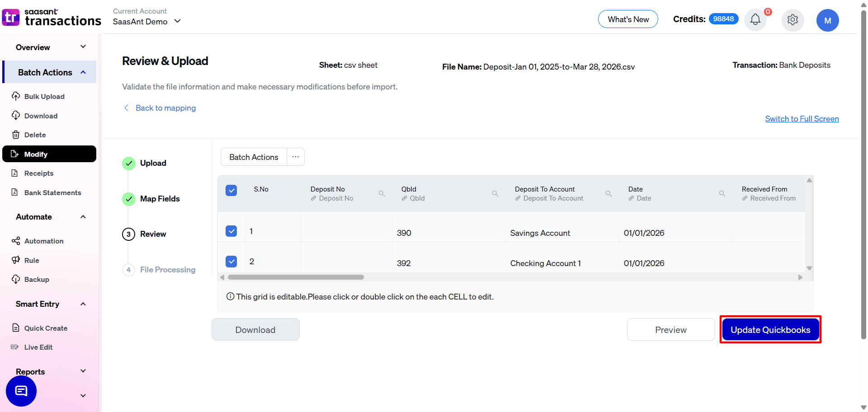Open the SaasAnt Demo account dropdown

click(177, 21)
